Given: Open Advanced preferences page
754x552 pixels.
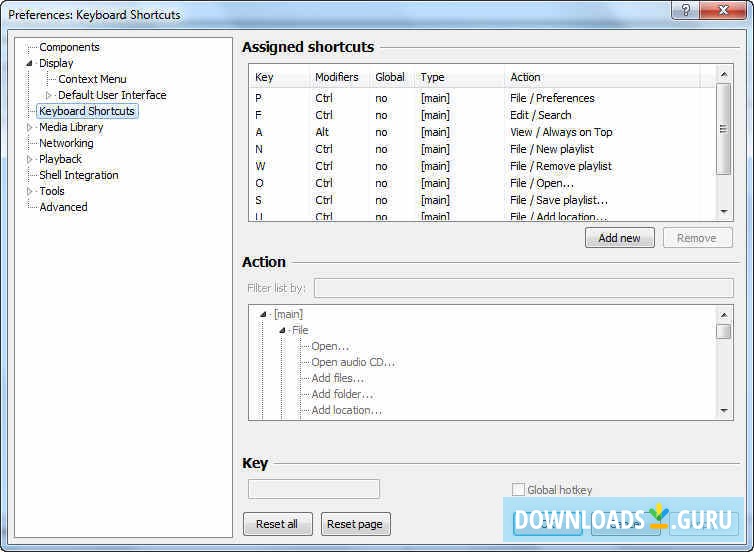Looking at the screenshot, I should coord(63,207).
